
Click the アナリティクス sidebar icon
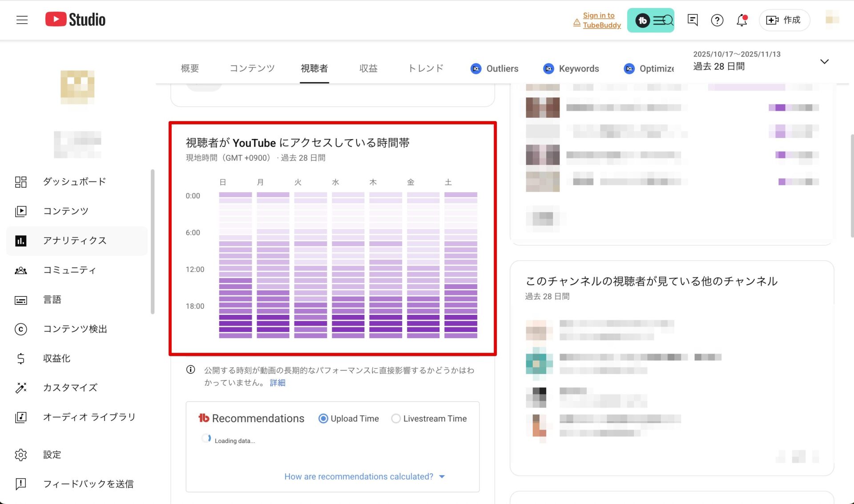tap(21, 241)
